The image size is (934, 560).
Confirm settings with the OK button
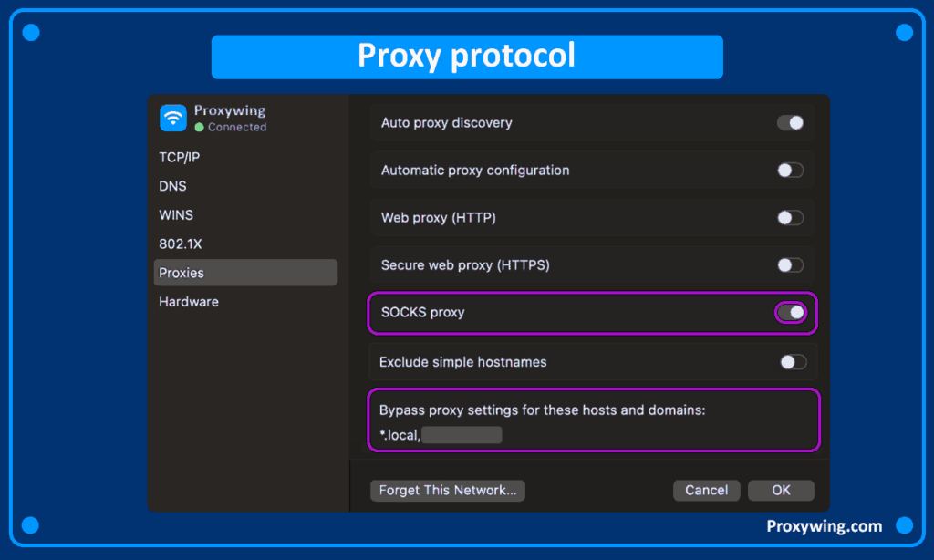pos(781,491)
